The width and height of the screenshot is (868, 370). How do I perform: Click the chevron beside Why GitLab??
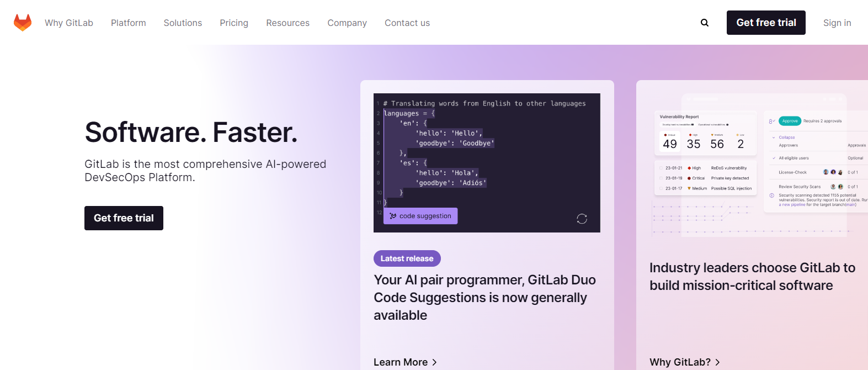pyautogui.click(x=717, y=362)
